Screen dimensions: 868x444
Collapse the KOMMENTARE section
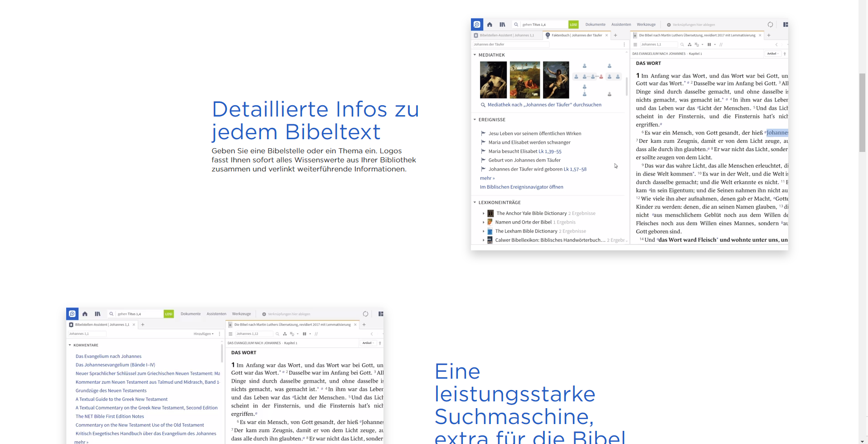pos(70,345)
